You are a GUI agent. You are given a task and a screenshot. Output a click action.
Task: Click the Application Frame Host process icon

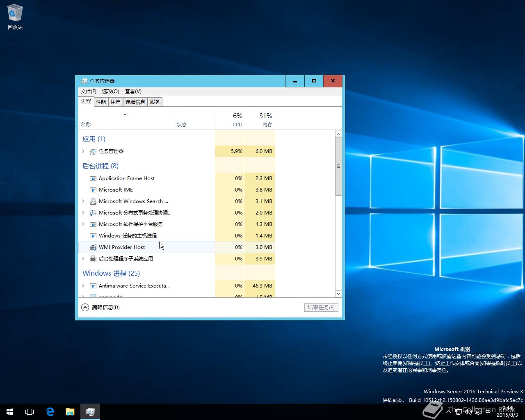pyautogui.click(x=93, y=178)
